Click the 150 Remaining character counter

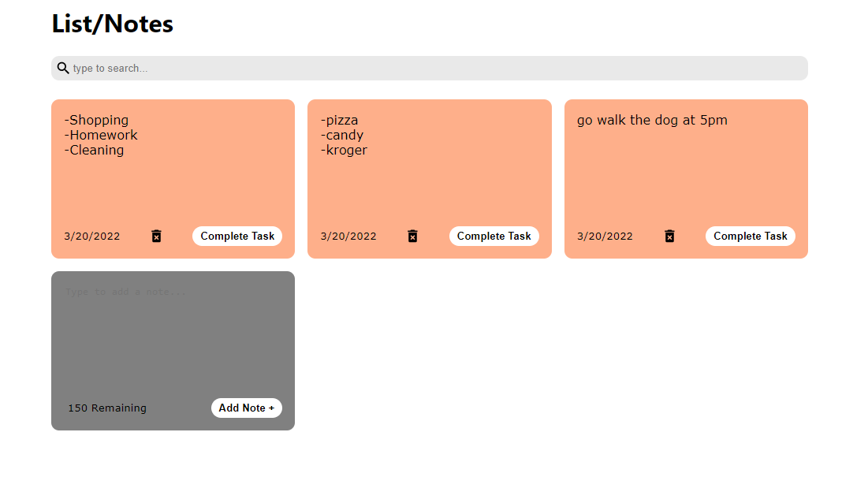[107, 408]
